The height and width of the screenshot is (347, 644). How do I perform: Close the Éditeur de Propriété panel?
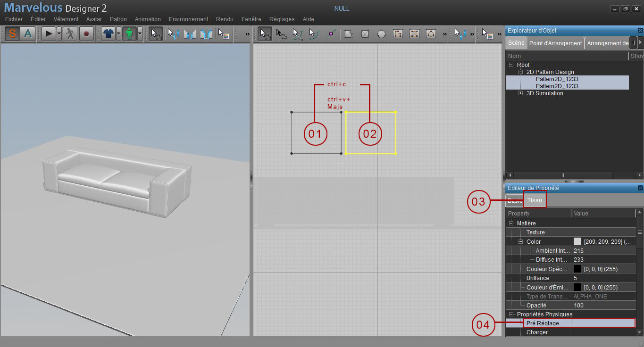point(640,188)
